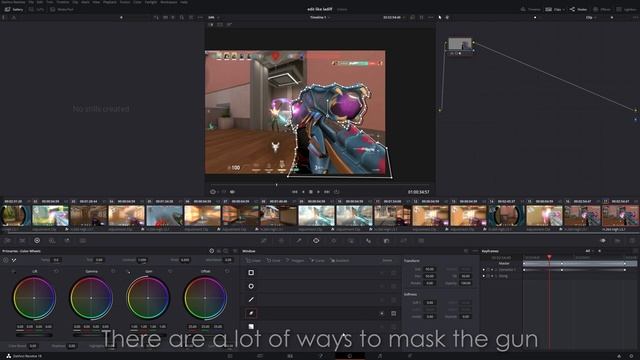
Task: Add a Circle window
Action: coord(274,260)
